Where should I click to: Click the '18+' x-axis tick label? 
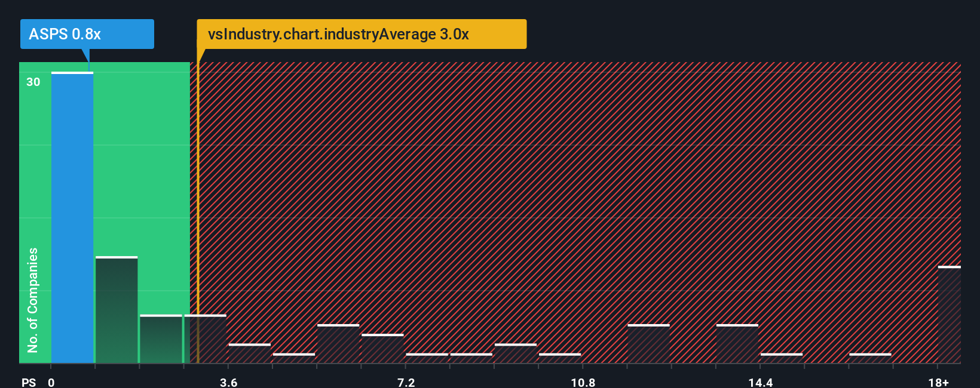pos(939,383)
